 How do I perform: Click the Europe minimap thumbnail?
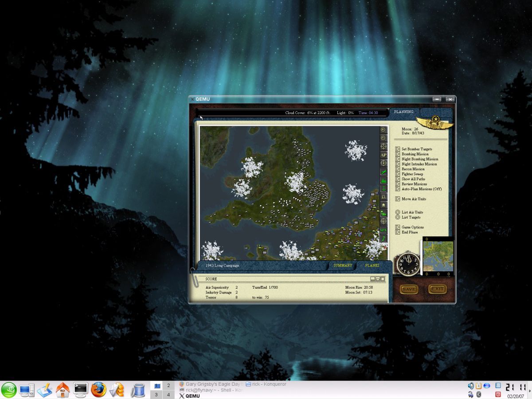pos(438,256)
